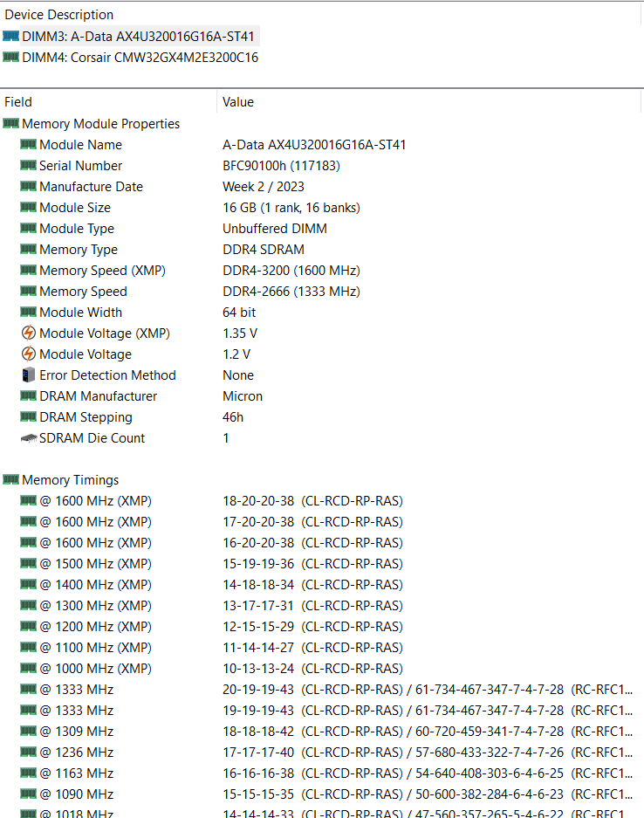This screenshot has height=818, width=644.
Task: Click the XMP voltage value 1.35 V
Action: point(240,333)
